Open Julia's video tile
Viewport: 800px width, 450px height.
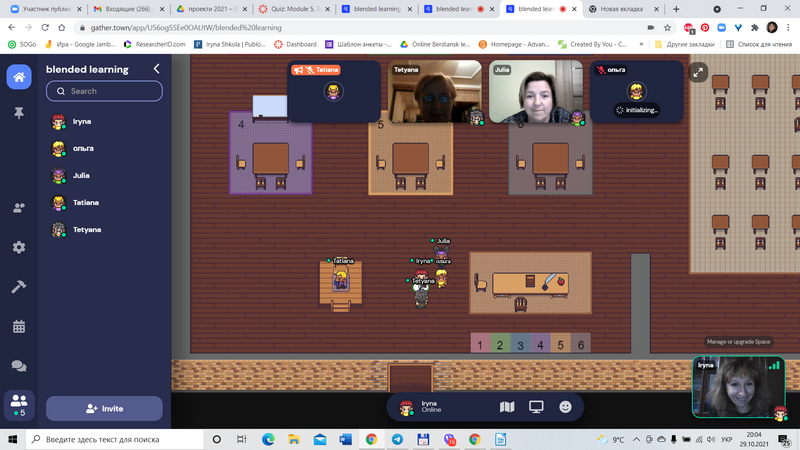coord(536,92)
